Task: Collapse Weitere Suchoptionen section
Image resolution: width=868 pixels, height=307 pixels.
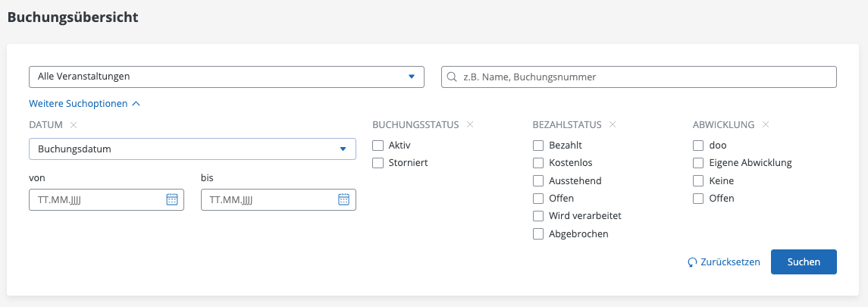Action: tap(84, 104)
